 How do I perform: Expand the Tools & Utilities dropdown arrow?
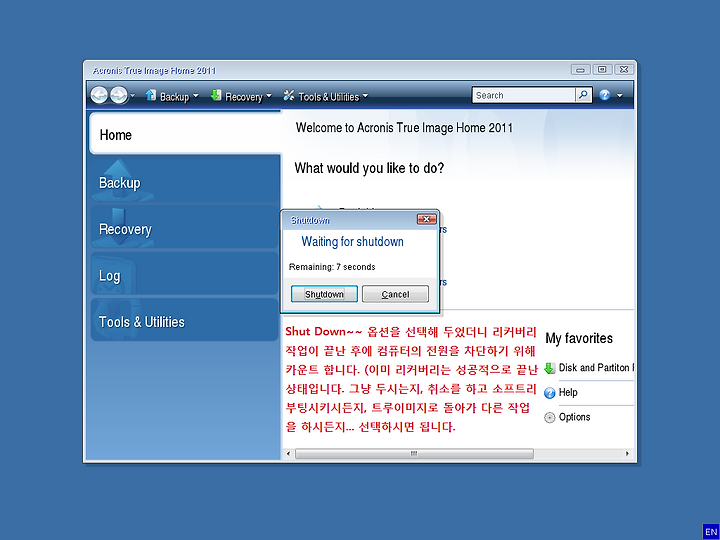(365, 96)
